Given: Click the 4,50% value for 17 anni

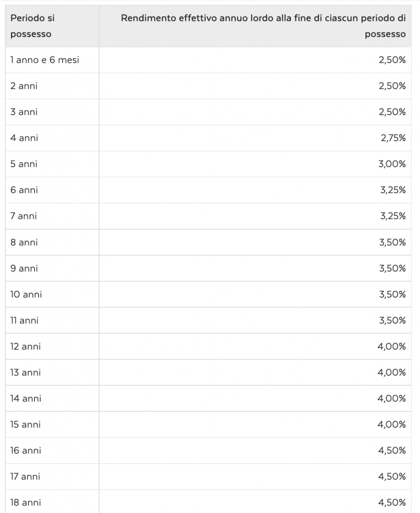Looking at the screenshot, I should pyautogui.click(x=392, y=476).
